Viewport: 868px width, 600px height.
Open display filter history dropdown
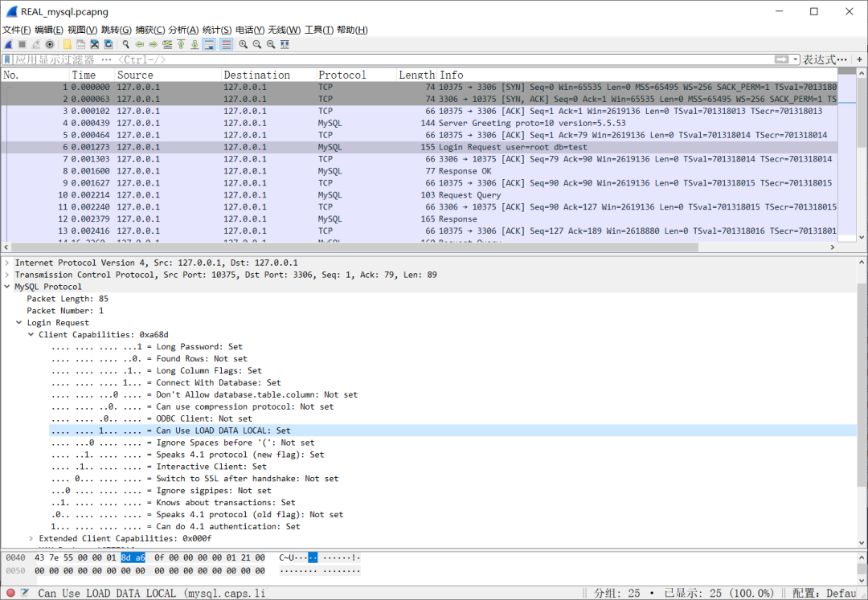pyautogui.click(x=796, y=59)
